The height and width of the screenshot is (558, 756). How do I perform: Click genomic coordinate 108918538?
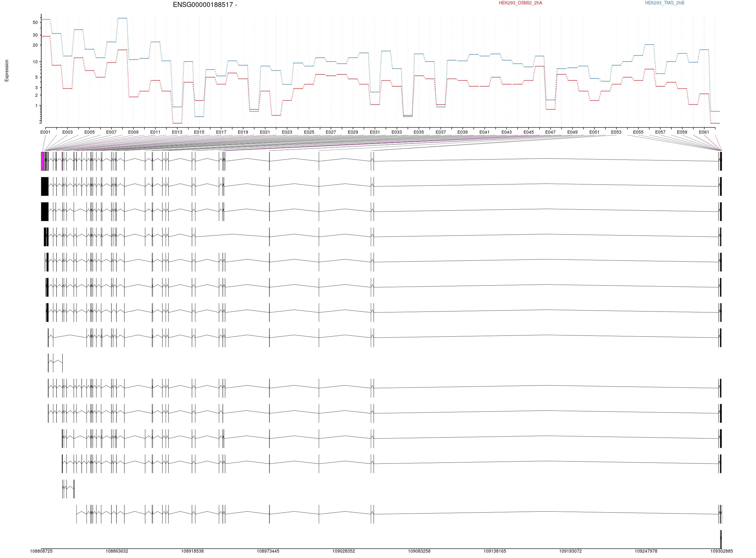(x=192, y=552)
